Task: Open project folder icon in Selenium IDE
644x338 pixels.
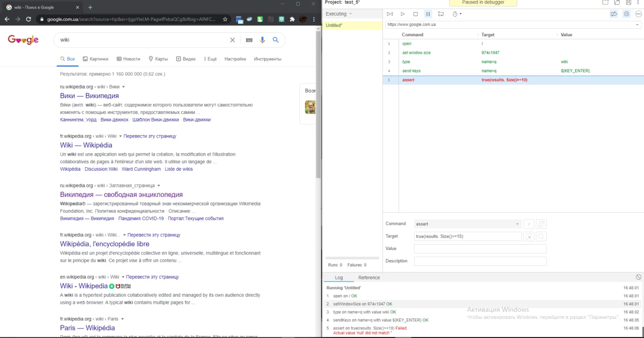Action: tap(617, 3)
